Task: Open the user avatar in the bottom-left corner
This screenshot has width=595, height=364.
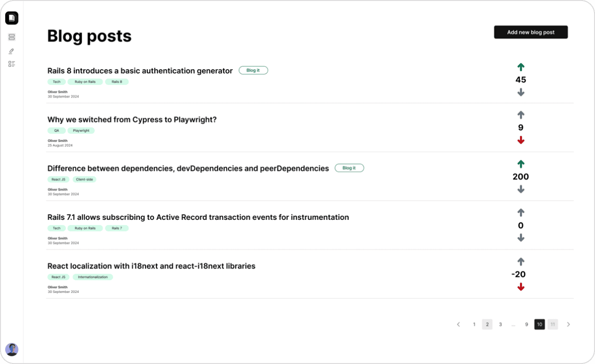Action: [x=12, y=350]
